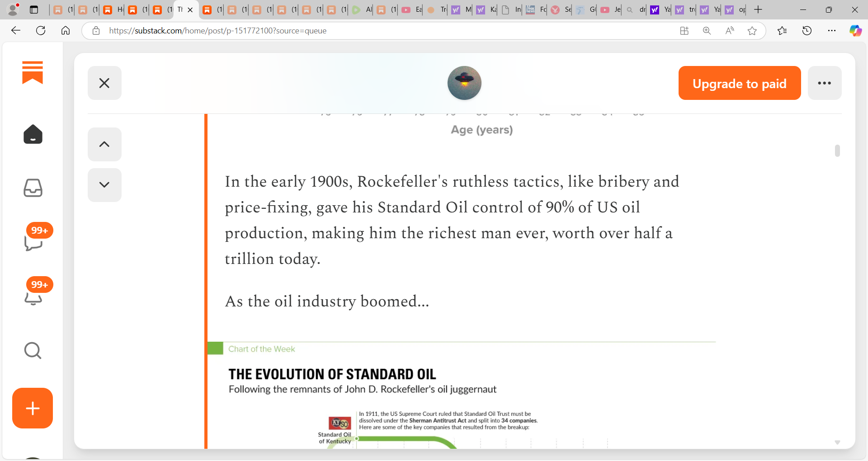The width and height of the screenshot is (868, 461).
Task: Click the 'As the oil industry boomed...' line
Action: [x=327, y=301]
